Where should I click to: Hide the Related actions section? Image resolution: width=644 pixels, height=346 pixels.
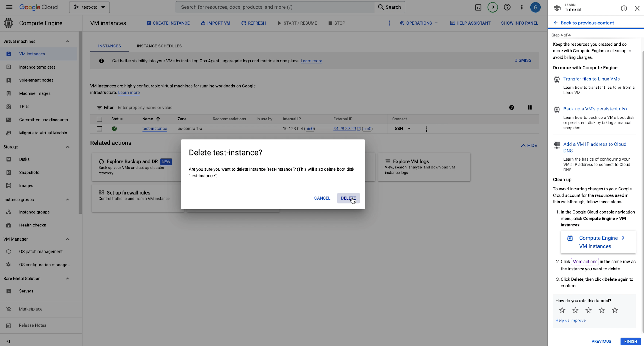[x=529, y=146]
